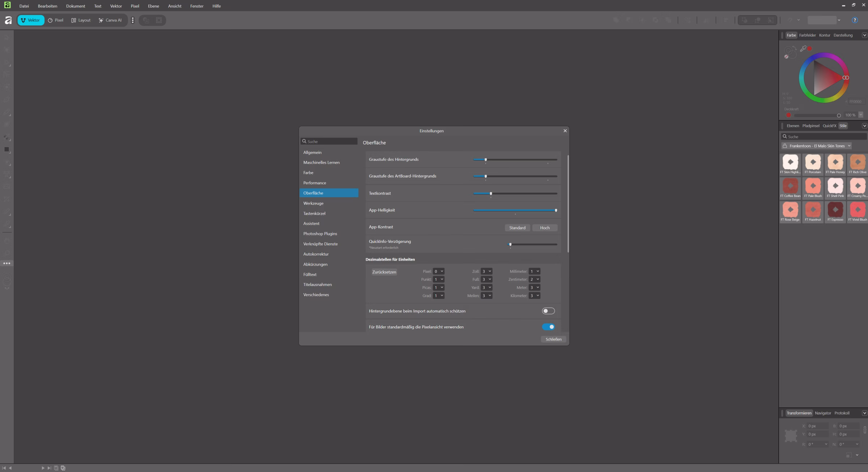Set App-Kontrast to Hoch
Screen dimensions: 868x472
545,228
